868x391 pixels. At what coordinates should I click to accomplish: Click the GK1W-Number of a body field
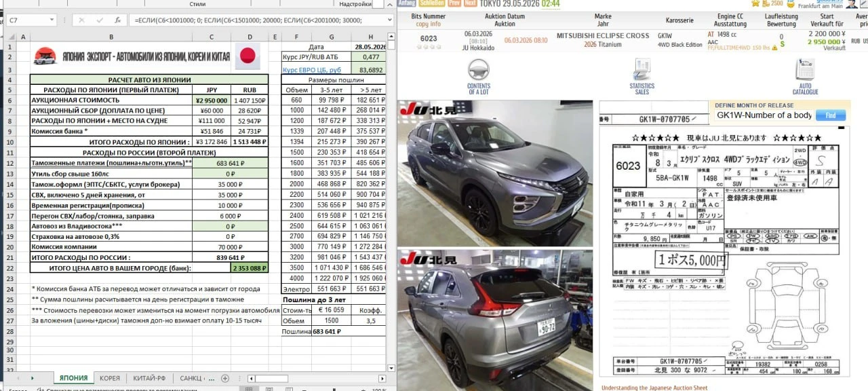click(x=764, y=115)
